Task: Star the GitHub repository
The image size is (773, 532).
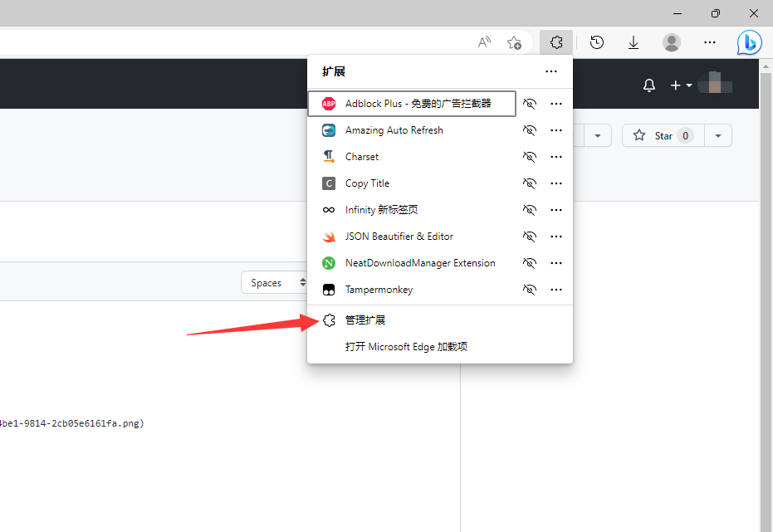Action: click(663, 135)
